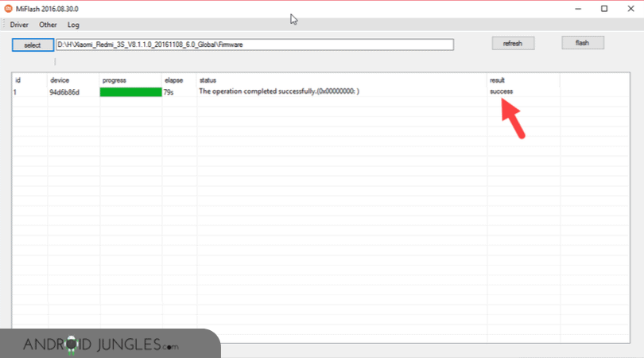Image resolution: width=644 pixels, height=358 pixels.
Task: Open the Log menu
Action: tap(73, 25)
